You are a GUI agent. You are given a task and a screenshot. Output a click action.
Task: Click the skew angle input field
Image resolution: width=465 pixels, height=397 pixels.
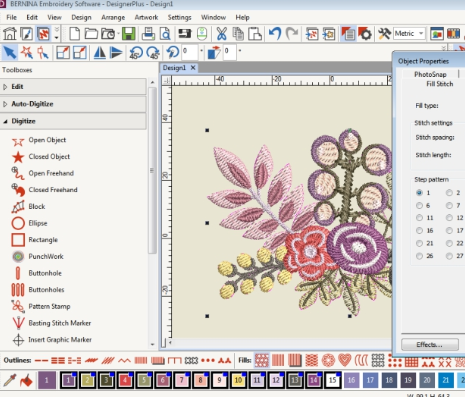(x=230, y=51)
